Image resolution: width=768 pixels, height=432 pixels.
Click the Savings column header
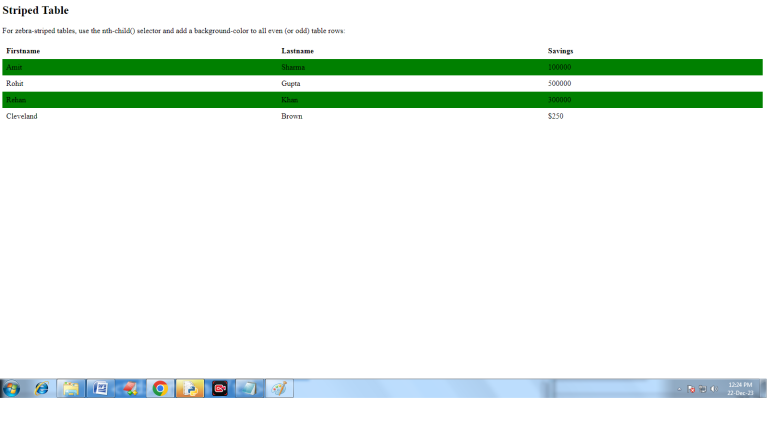pos(560,51)
